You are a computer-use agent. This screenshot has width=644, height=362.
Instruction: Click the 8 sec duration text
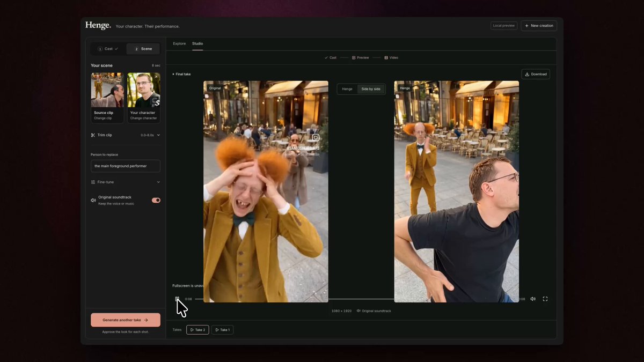[x=156, y=65]
